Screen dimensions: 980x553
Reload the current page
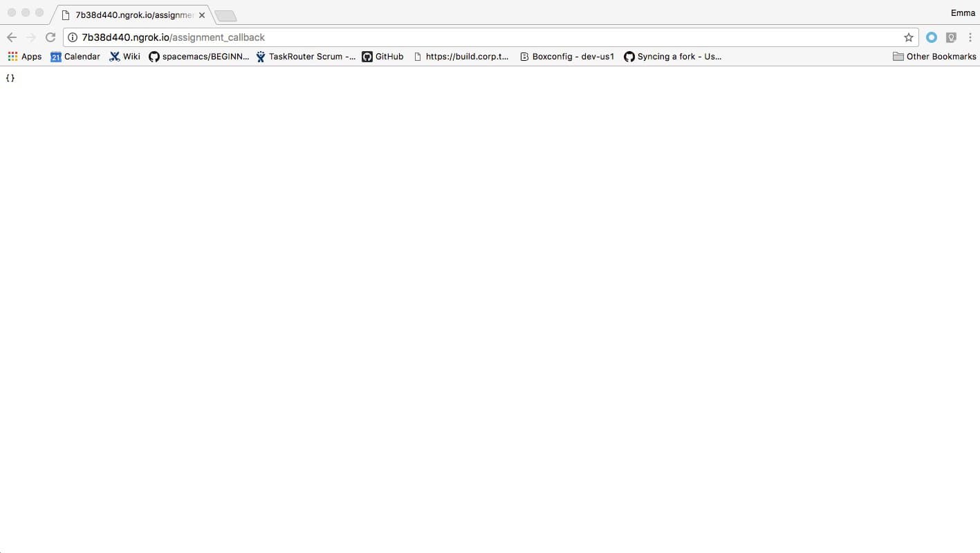[x=50, y=37]
